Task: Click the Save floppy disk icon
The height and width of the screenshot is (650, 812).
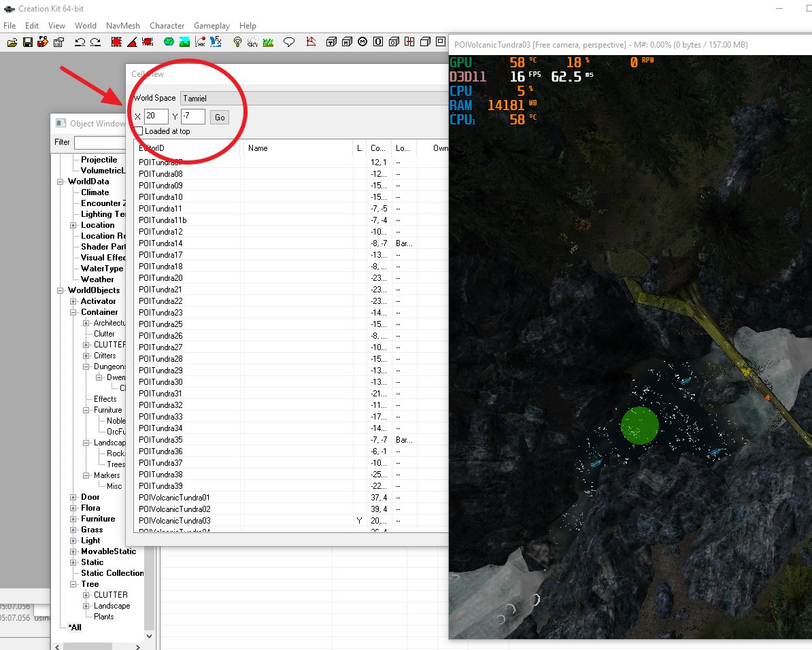Action: pyautogui.click(x=28, y=42)
